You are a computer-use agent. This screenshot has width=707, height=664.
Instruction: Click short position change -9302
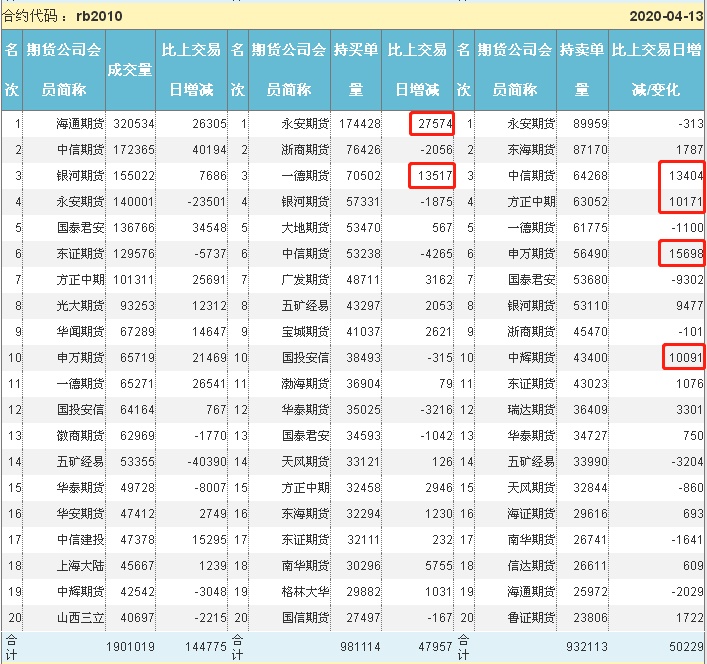pyautogui.click(x=687, y=280)
